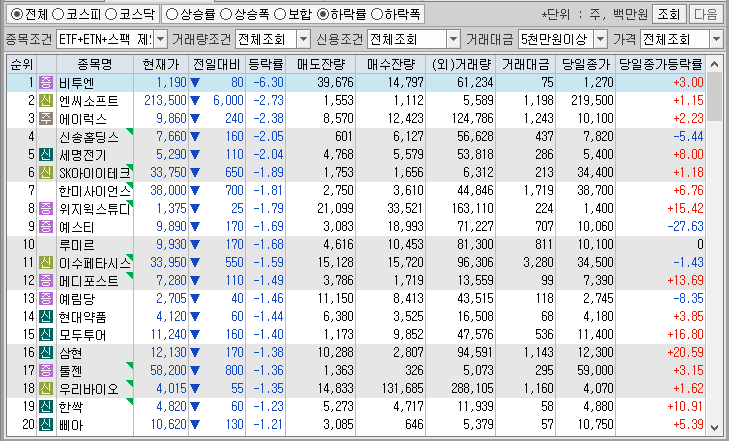Select the 한미사이언스 stock name
This screenshot has width=729, height=441.
click(x=95, y=191)
